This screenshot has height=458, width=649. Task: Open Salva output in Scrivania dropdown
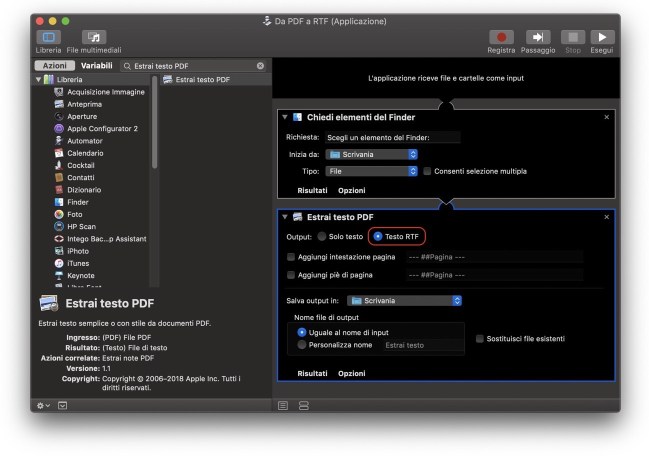pos(404,301)
